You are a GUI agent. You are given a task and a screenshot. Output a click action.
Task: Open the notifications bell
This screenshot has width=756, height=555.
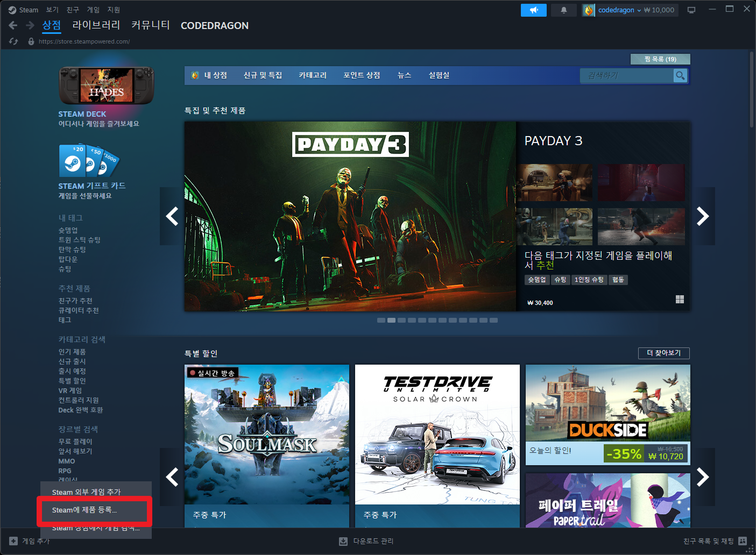pos(564,10)
